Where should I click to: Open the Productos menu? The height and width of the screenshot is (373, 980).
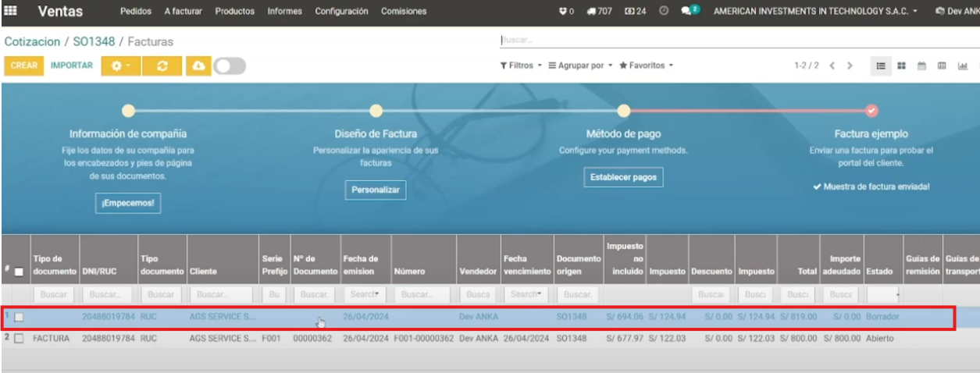click(x=234, y=12)
